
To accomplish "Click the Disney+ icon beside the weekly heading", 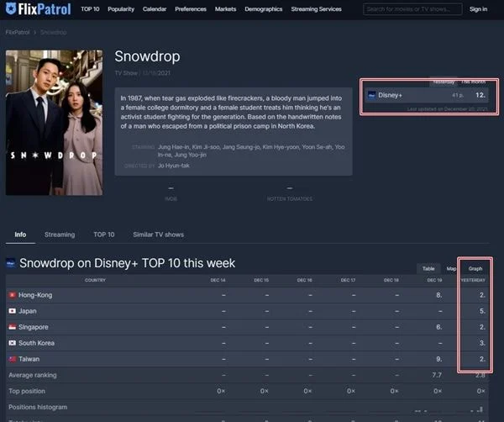I will (11, 263).
